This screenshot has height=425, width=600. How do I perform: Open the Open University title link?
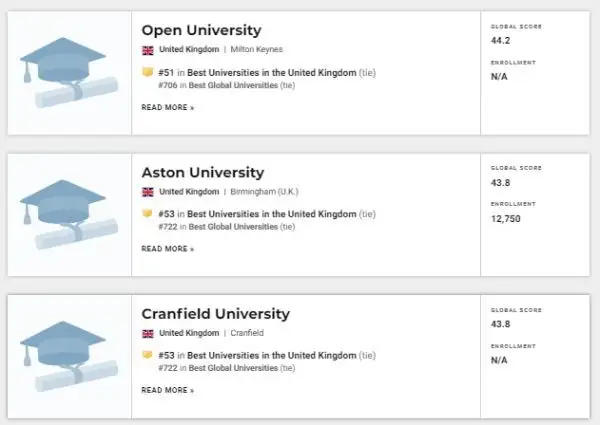click(201, 30)
